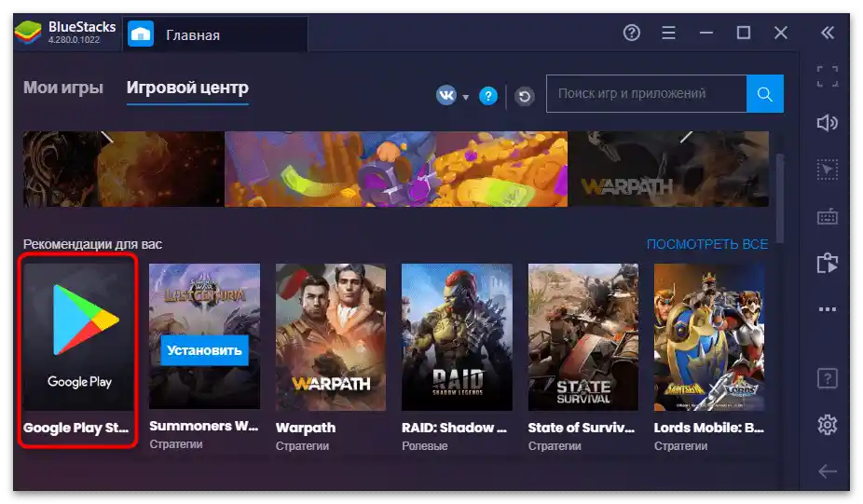
Task: Open the three dots more icon in sidebar
Action: (828, 309)
